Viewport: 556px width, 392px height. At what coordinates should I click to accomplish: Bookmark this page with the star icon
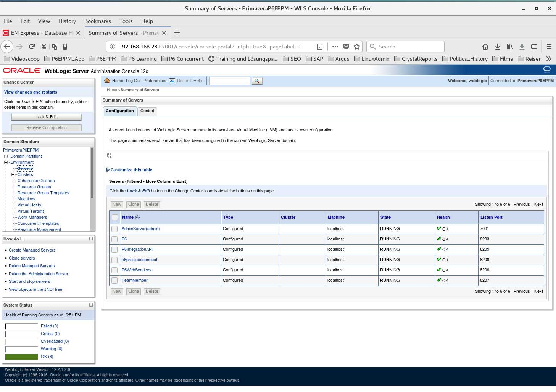tap(357, 47)
